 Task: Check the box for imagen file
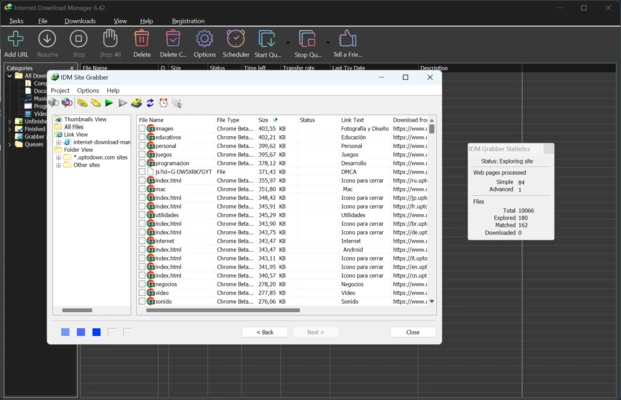(142, 128)
